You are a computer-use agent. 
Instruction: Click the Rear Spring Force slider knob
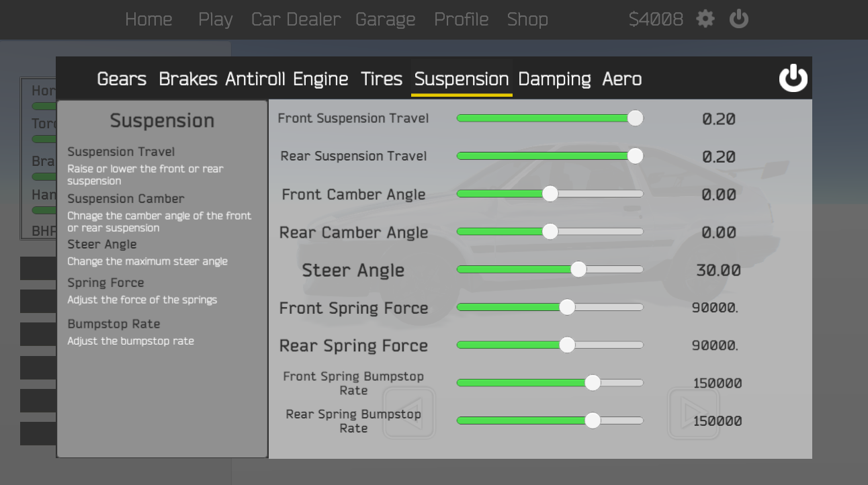[x=567, y=345]
